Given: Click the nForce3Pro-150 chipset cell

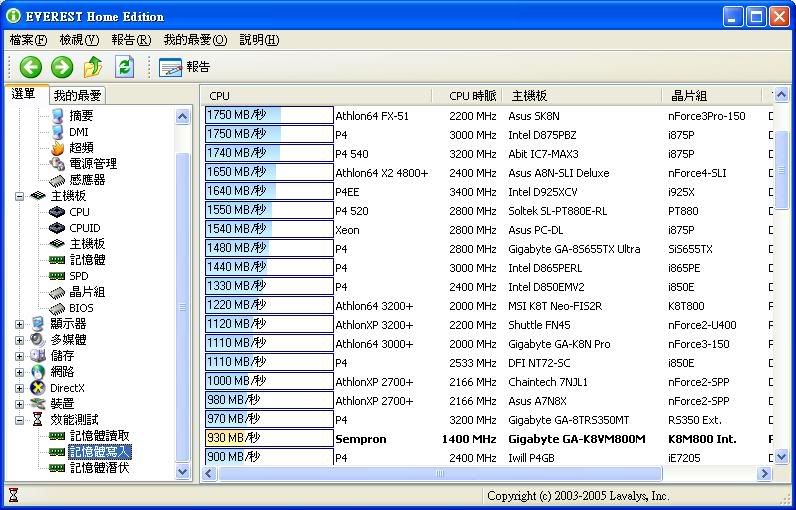Looking at the screenshot, I should 707,116.
